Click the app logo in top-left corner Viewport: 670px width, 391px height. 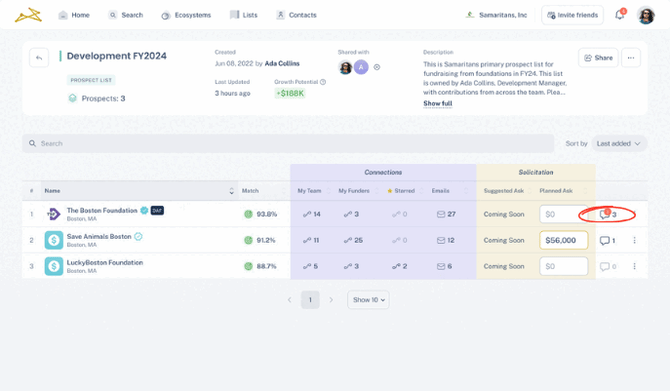pyautogui.click(x=28, y=15)
